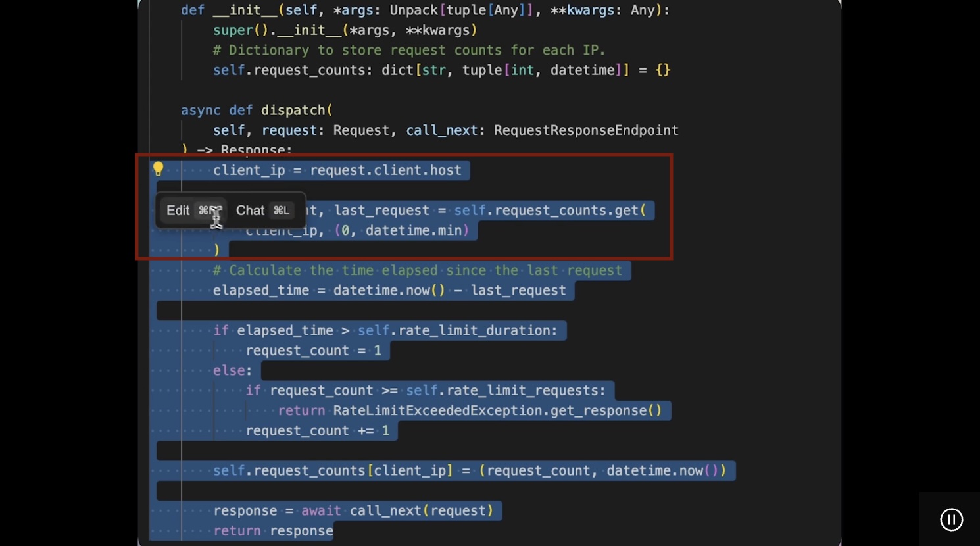Image resolution: width=980 pixels, height=546 pixels.
Task: Click the else keyword in the code
Action: click(x=228, y=370)
